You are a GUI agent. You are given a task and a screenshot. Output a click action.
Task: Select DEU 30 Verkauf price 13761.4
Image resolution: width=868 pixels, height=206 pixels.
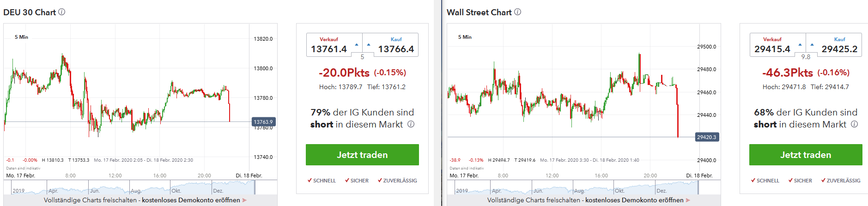click(x=329, y=49)
